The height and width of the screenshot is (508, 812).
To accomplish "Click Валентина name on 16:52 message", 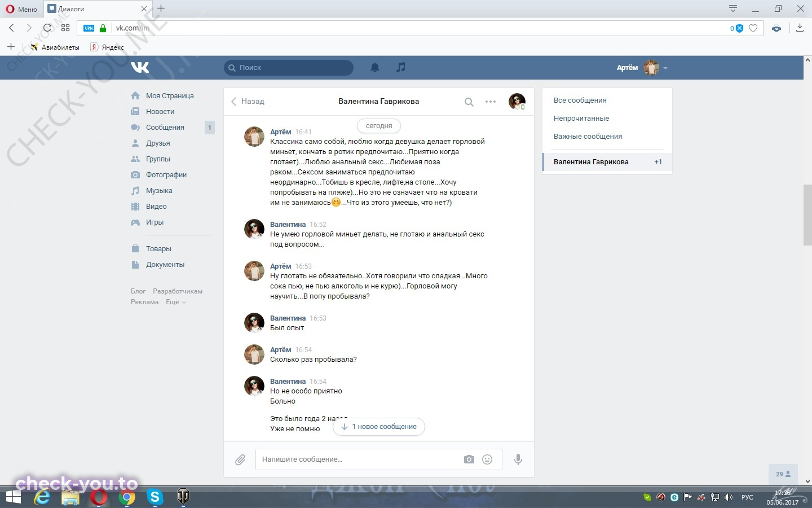I will (288, 225).
